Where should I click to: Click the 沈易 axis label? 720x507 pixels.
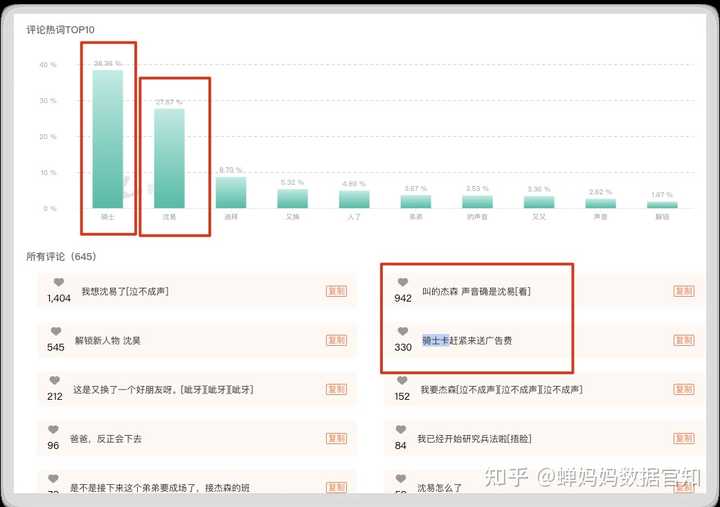(x=169, y=217)
